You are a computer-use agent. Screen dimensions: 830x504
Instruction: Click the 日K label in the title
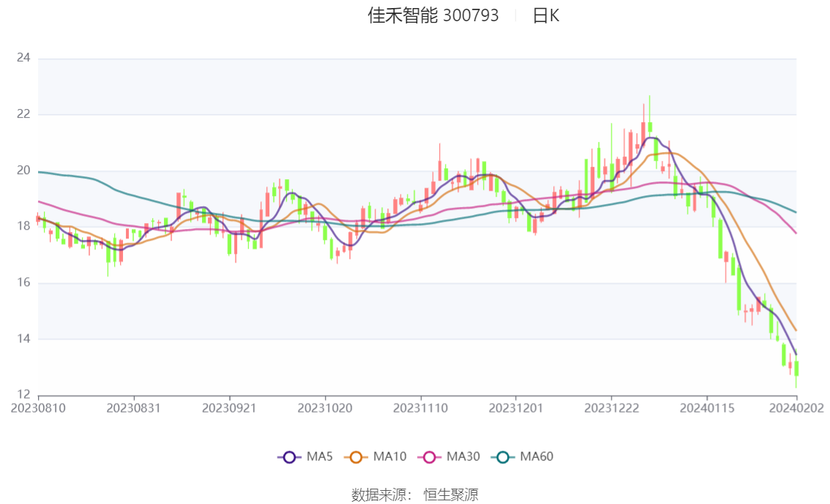coord(546,16)
